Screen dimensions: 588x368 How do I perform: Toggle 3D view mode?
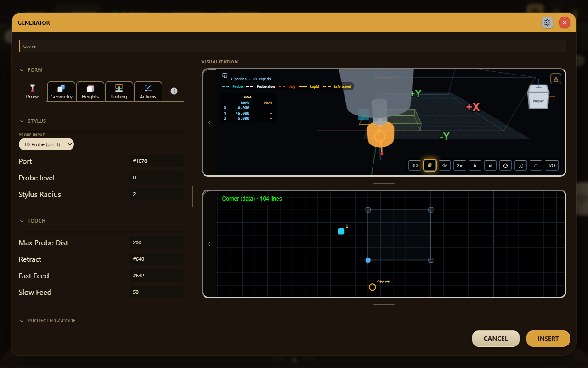point(415,165)
